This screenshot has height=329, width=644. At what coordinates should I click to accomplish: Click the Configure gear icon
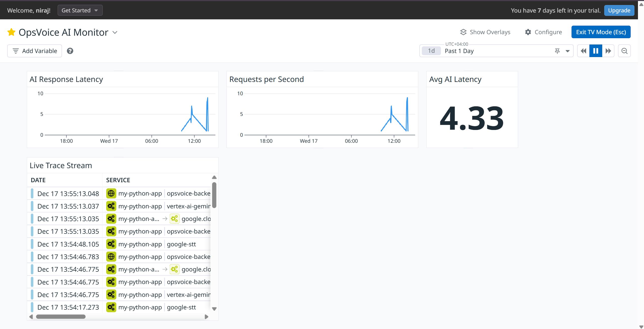[528, 32]
